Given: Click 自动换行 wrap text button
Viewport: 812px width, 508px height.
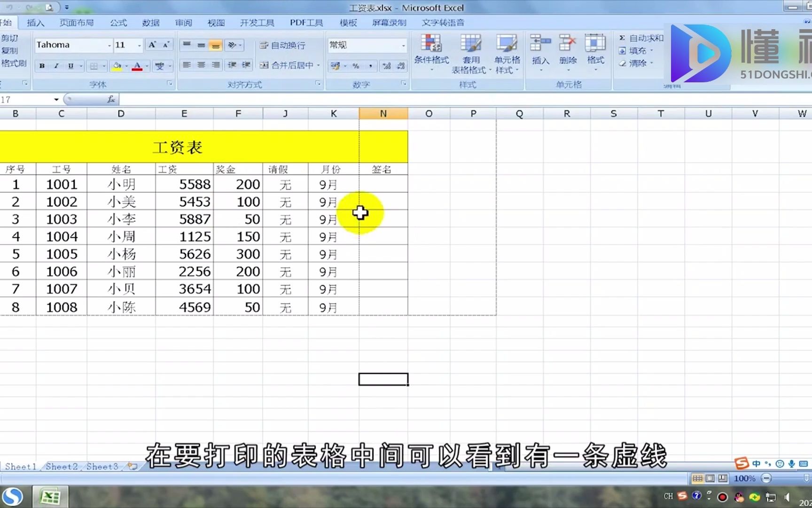Looking at the screenshot, I should click(x=282, y=45).
